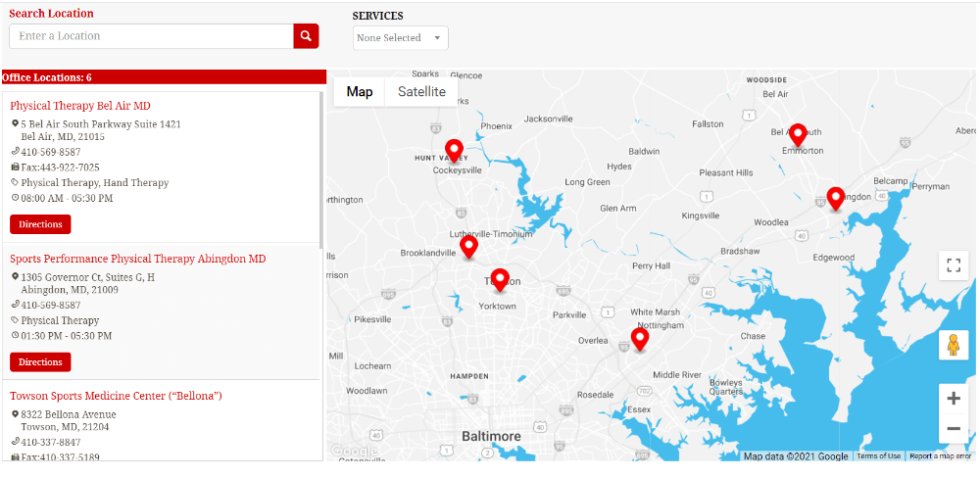Click the red search magnifier button

click(x=306, y=36)
